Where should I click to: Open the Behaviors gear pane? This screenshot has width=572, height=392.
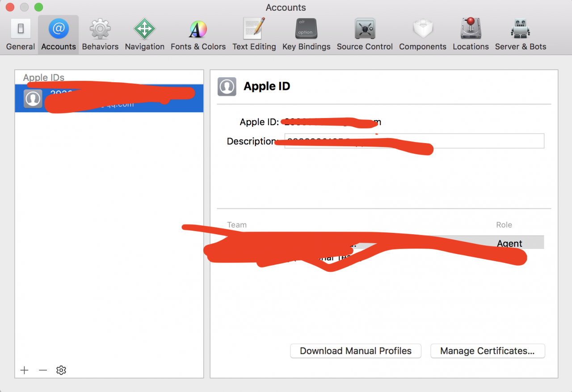(100, 35)
